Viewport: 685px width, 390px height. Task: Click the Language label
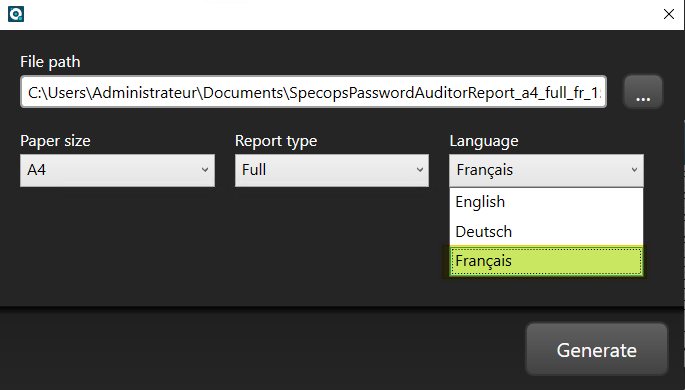coord(484,141)
